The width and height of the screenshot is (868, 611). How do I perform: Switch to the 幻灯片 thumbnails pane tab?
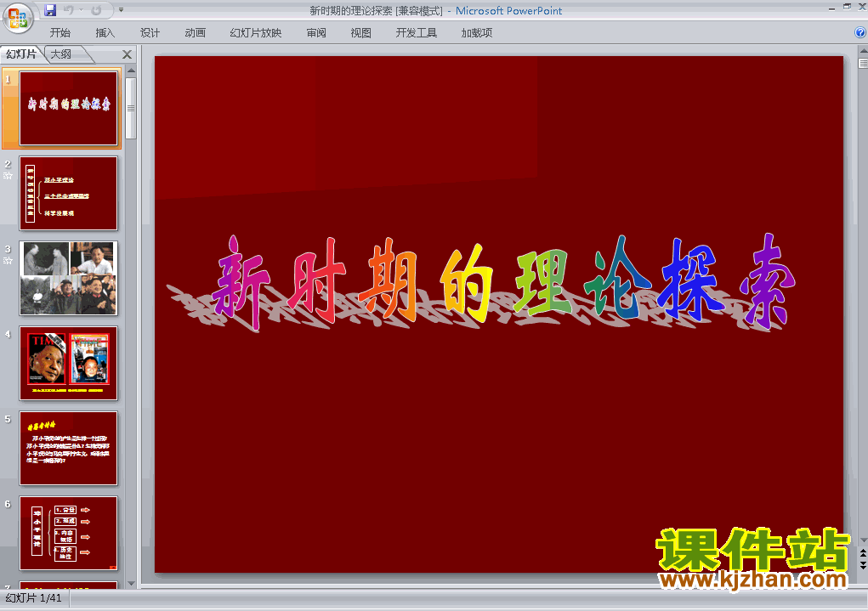pyautogui.click(x=21, y=54)
